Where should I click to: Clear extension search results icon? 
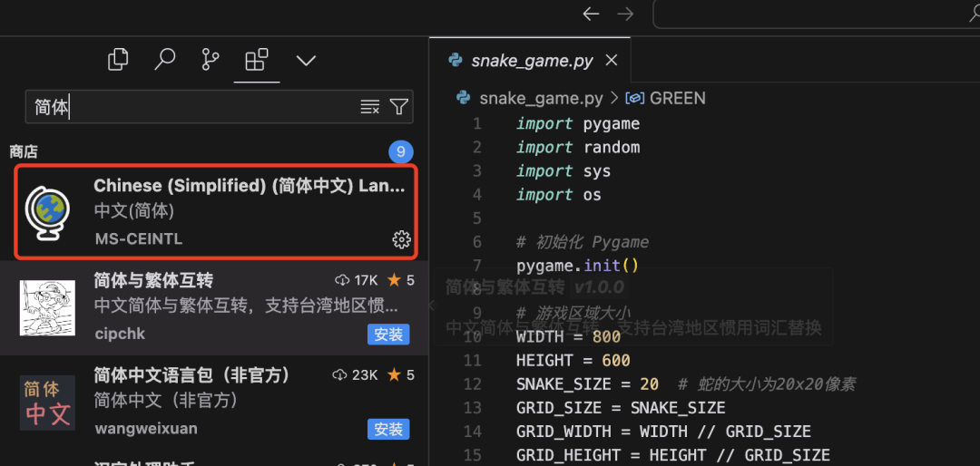click(370, 107)
